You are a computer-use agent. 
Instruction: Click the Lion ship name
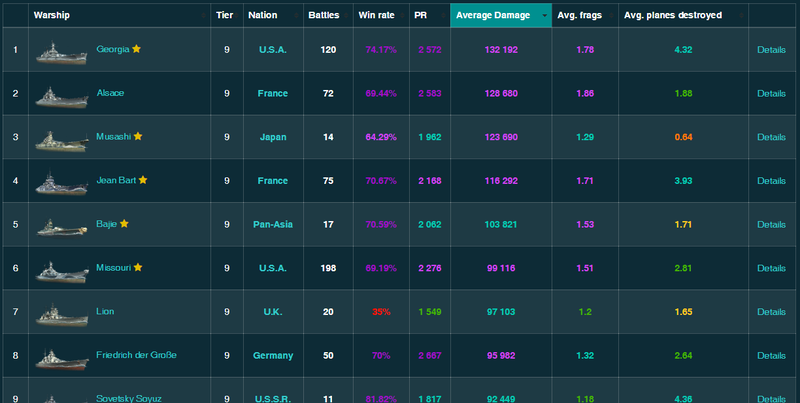click(x=105, y=312)
